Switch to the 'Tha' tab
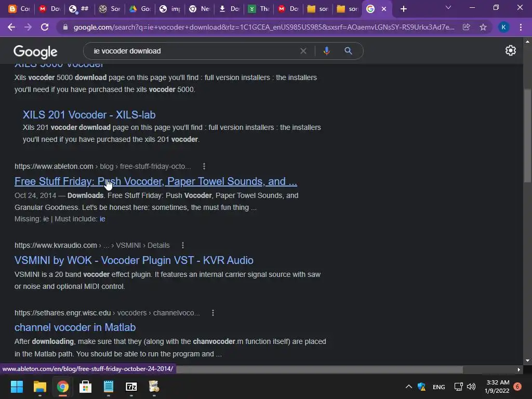This screenshot has height=399, width=532. click(258, 9)
